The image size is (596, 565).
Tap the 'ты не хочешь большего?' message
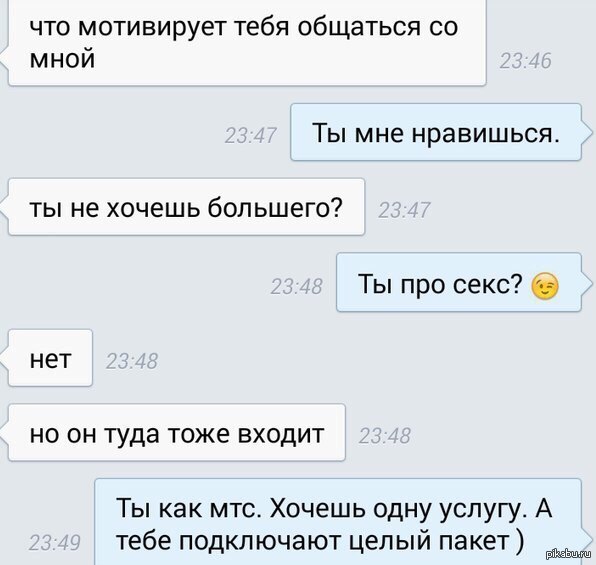point(186,207)
